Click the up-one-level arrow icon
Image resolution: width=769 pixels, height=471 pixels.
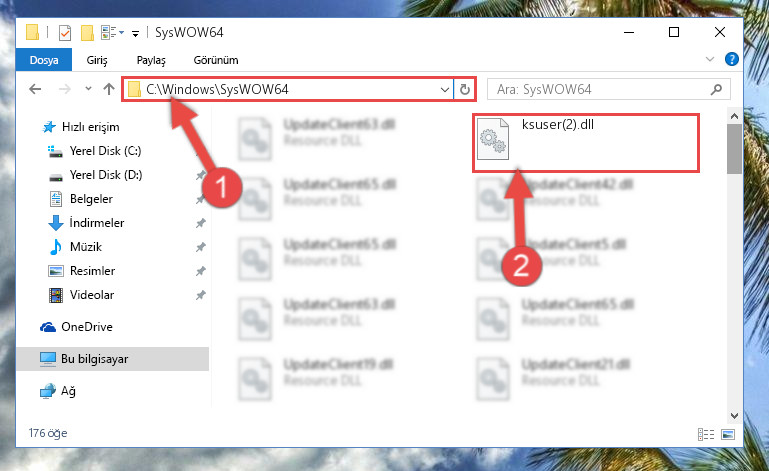[x=109, y=89]
